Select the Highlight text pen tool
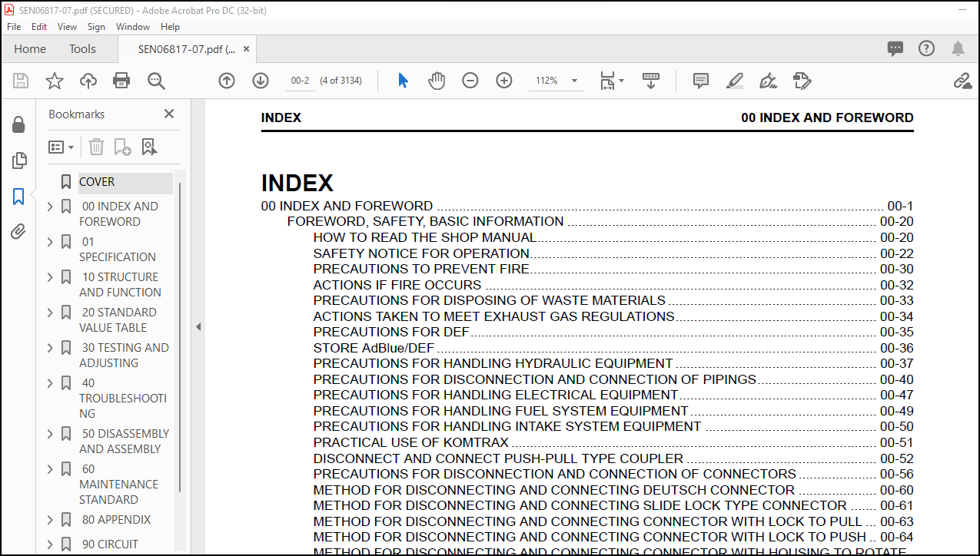980x556 pixels. click(x=734, y=81)
